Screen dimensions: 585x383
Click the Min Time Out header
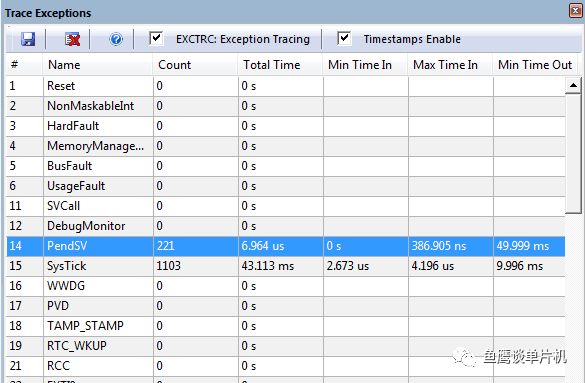pyautogui.click(x=535, y=65)
